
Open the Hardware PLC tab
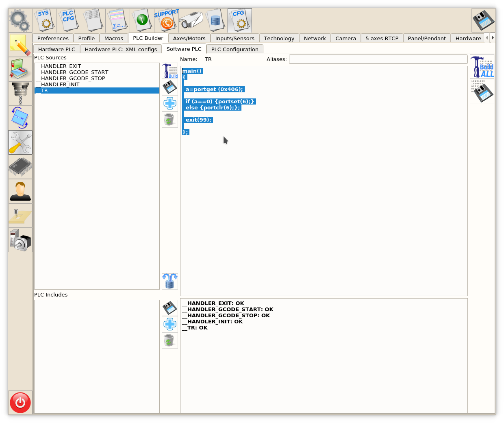click(x=56, y=49)
